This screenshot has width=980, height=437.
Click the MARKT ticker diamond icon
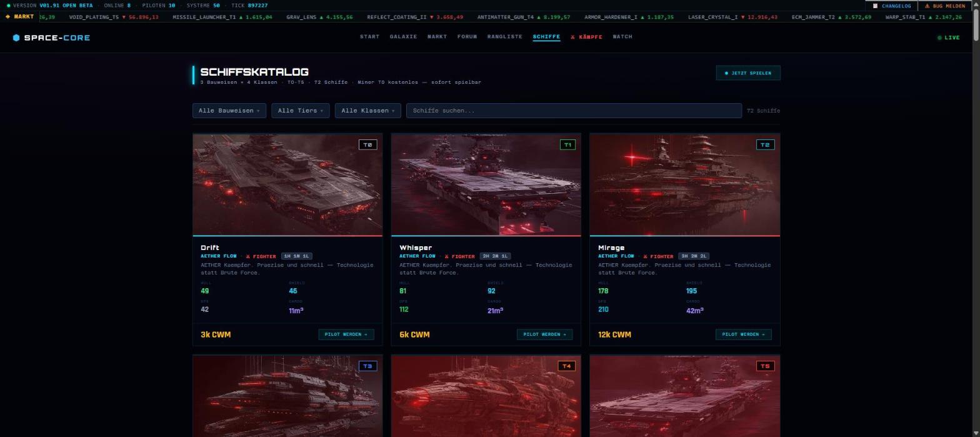pyautogui.click(x=7, y=17)
